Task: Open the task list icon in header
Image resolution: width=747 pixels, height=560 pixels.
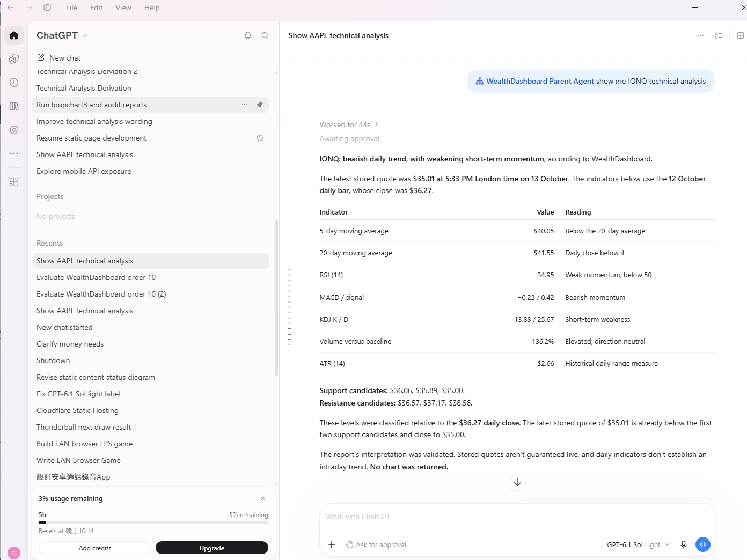Action: [719, 35]
